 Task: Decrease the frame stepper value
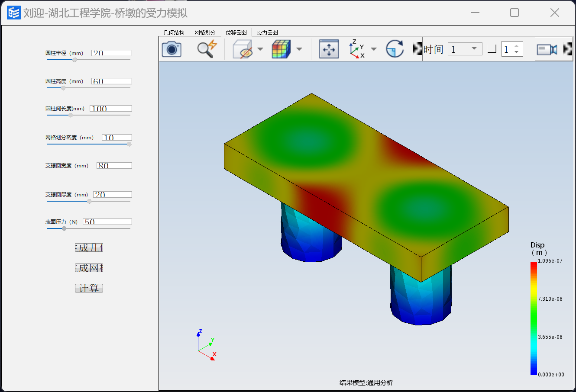pos(517,52)
